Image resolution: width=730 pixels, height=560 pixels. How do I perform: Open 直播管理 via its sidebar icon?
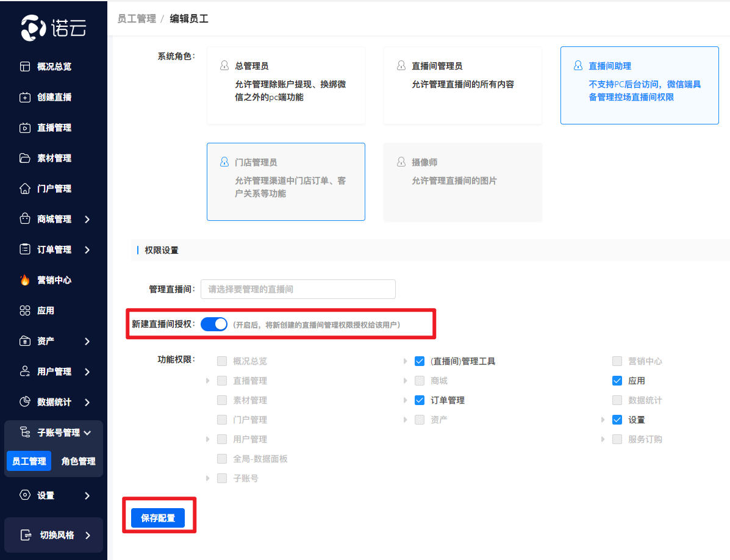[25, 127]
